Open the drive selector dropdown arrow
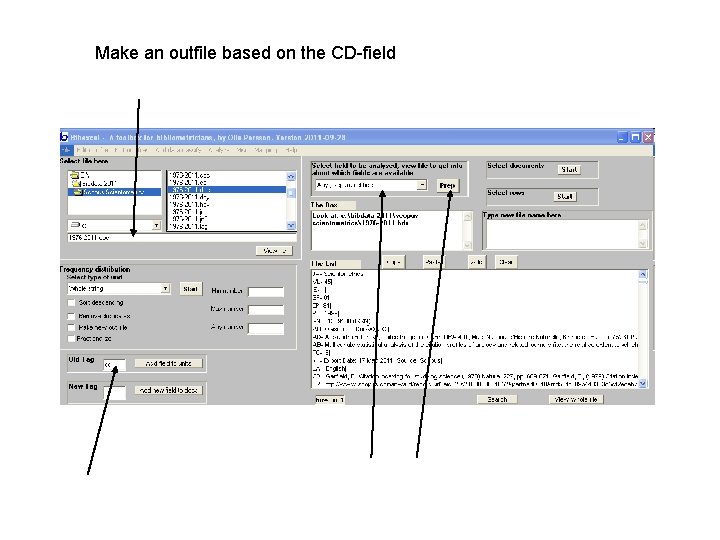 click(156, 225)
